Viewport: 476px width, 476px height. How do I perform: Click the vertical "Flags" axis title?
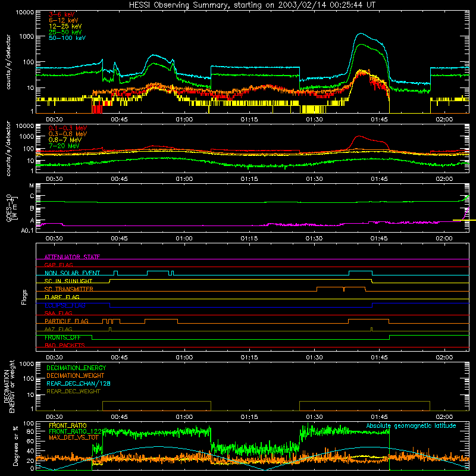coord(24,297)
